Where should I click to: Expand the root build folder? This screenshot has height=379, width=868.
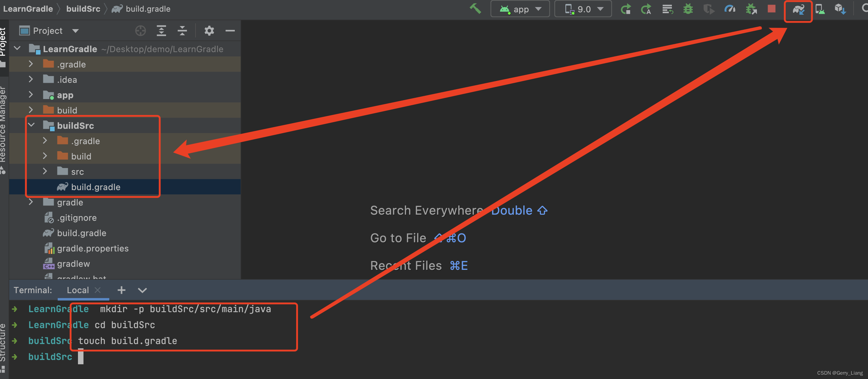31,110
